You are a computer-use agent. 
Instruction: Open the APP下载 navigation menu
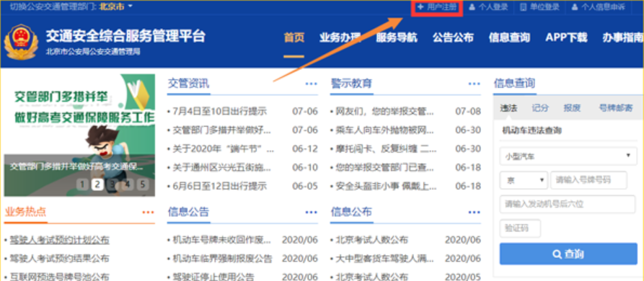point(566,37)
